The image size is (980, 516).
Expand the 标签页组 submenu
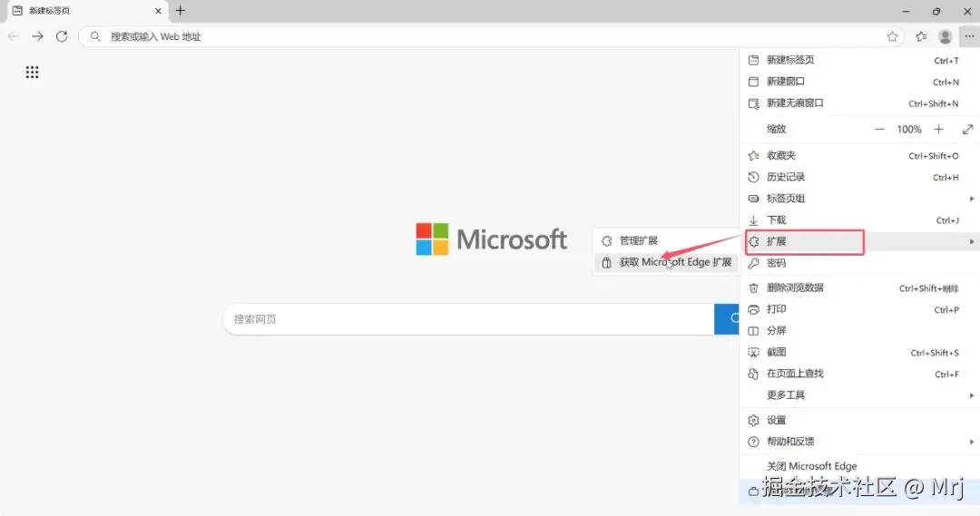coord(859,199)
